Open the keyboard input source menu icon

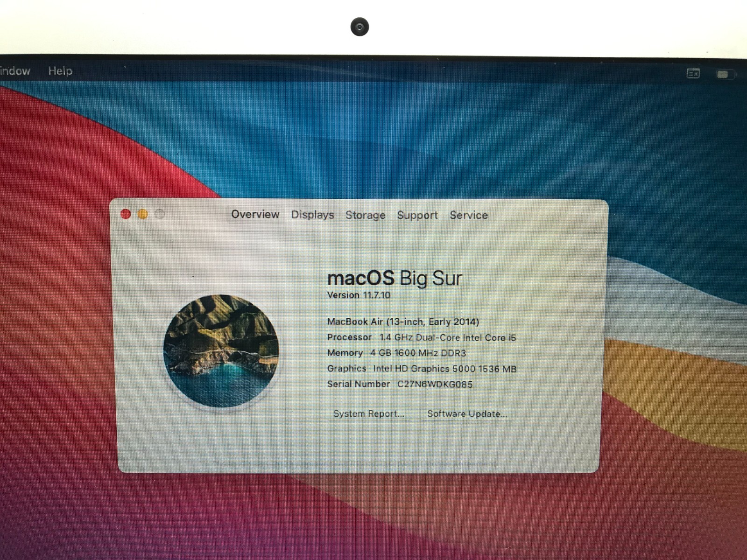point(693,73)
